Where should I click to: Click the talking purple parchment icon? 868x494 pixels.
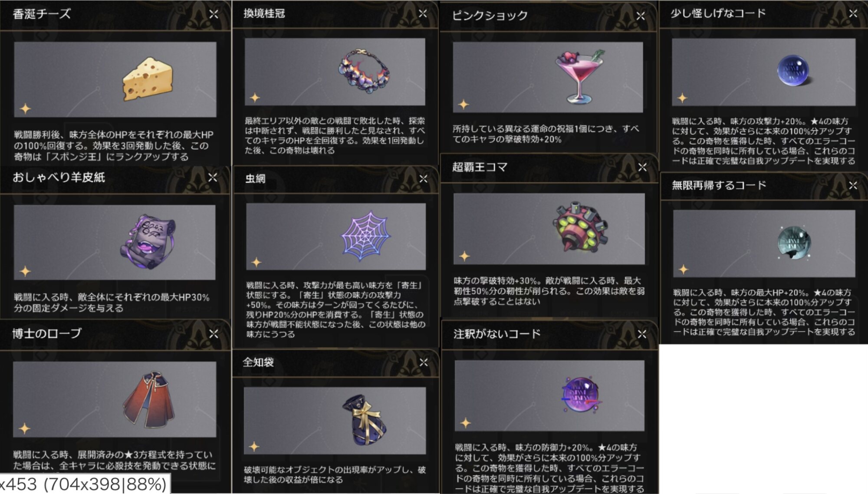pyautogui.click(x=148, y=241)
